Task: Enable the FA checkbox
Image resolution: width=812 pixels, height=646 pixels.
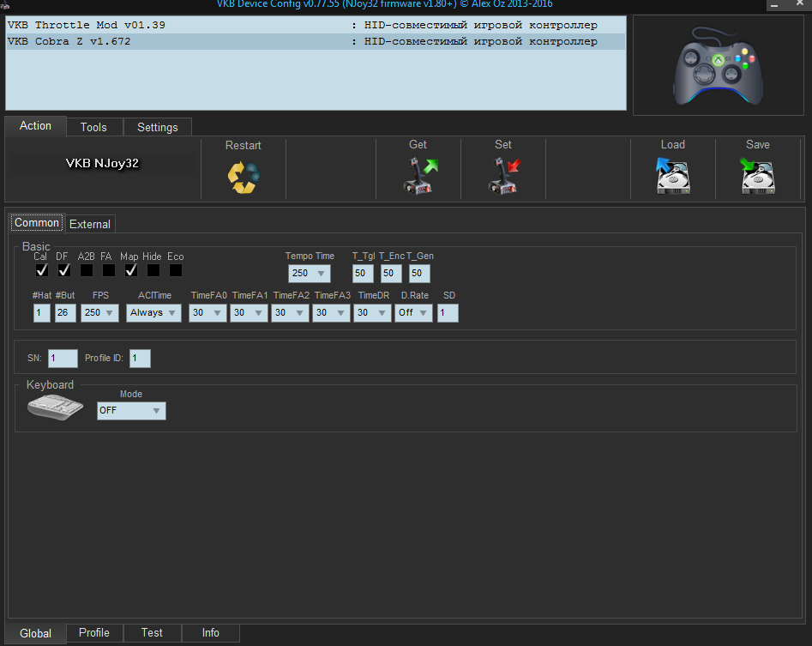Action: click(109, 270)
